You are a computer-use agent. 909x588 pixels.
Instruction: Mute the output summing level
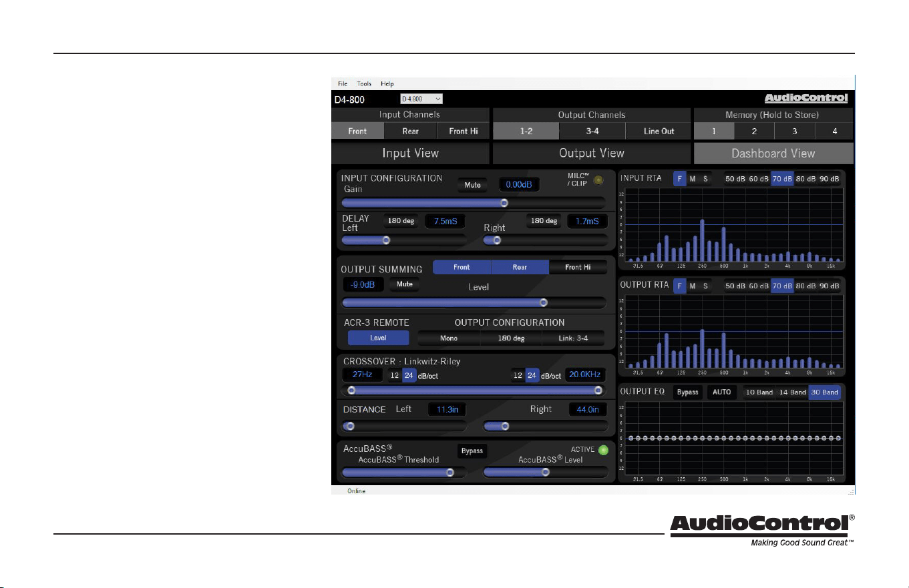click(404, 284)
